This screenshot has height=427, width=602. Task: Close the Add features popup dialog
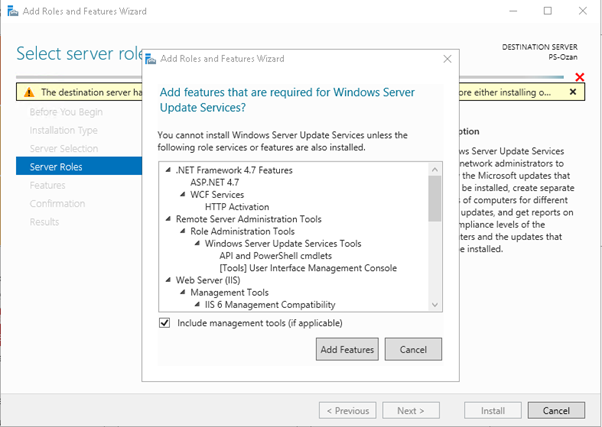click(446, 59)
